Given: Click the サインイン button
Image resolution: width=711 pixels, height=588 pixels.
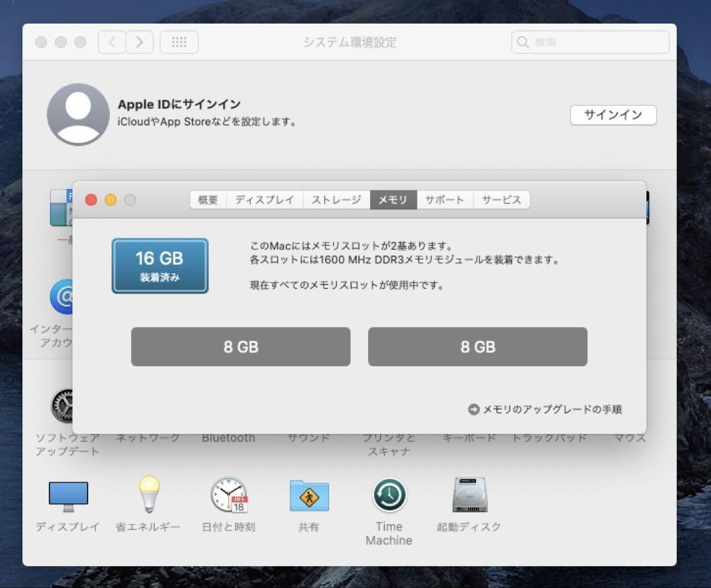Looking at the screenshot, I should tap(613, 115).
